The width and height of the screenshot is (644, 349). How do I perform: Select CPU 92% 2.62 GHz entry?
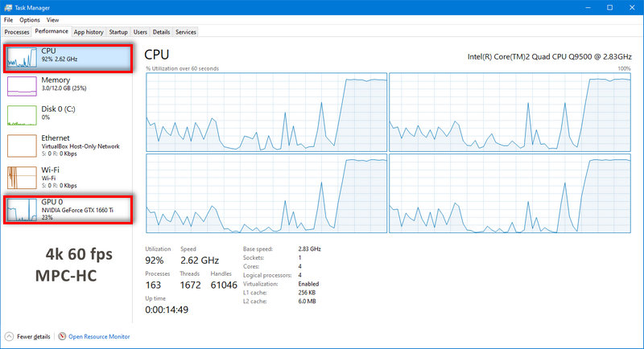tap(68, 59)
